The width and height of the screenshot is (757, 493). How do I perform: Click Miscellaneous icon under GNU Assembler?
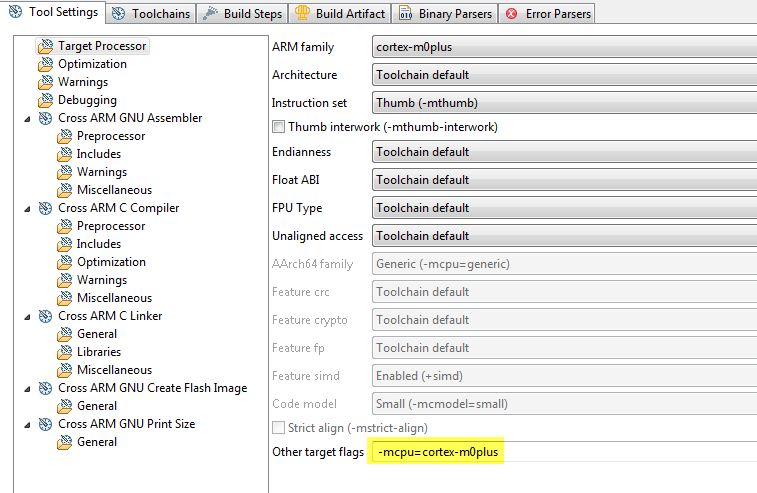coord(65,190)
